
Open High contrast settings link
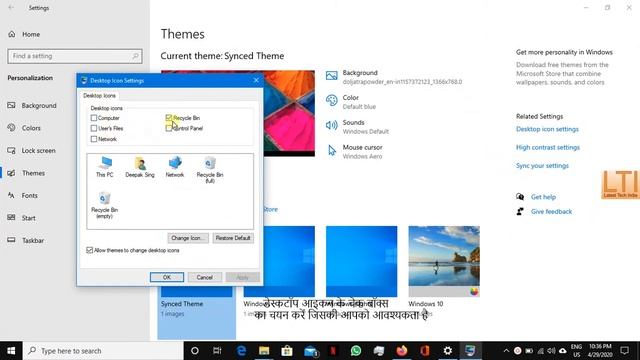pyautogui.click(x=548, y=147)
